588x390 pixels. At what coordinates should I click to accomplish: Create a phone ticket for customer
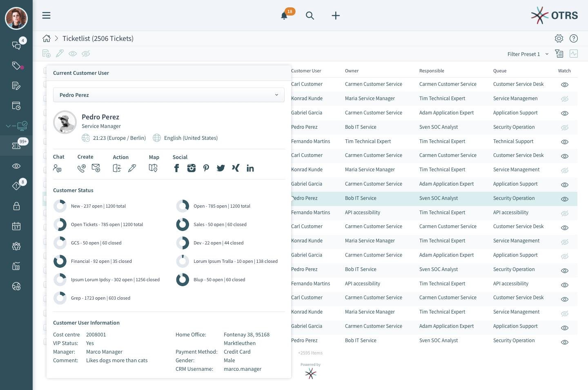(x=81, y=168)
